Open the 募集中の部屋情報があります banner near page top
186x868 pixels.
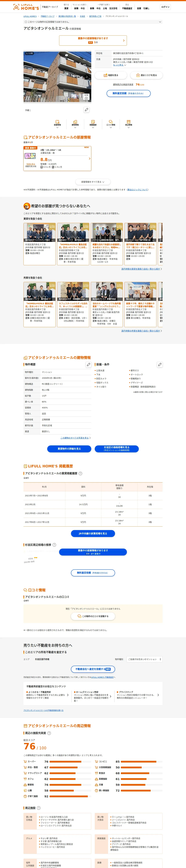click(93, 41)
